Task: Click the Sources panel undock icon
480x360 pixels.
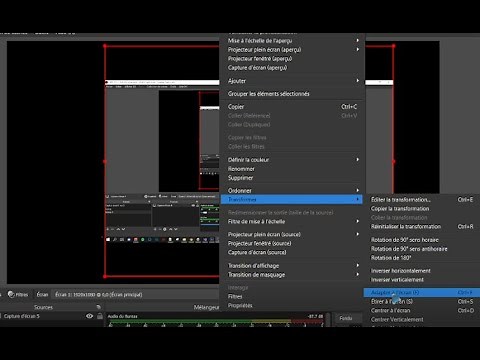Action: point(98,307)
